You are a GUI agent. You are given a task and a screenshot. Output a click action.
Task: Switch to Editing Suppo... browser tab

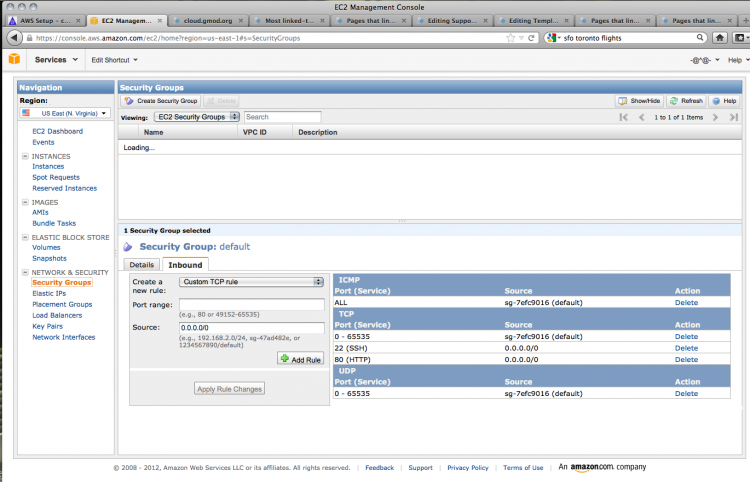coord(452,21)
